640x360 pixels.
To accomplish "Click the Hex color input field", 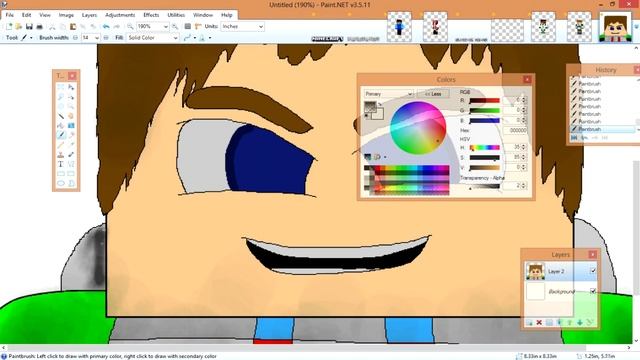I will coord(515,130).
